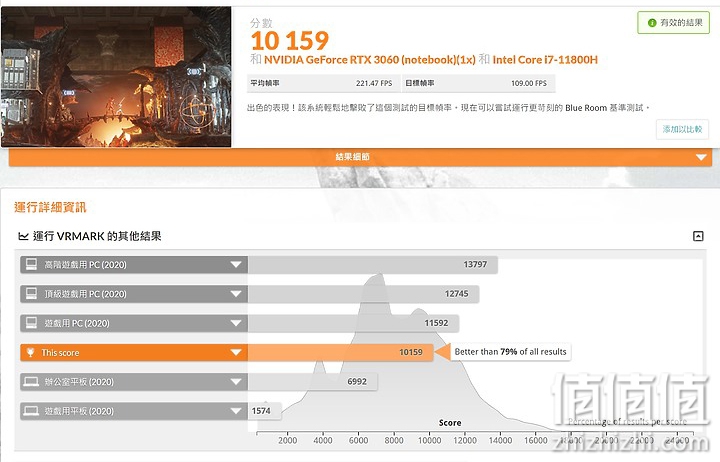Screen dimensions: 720x462
Task: Click laptop icon on 辦公室平板 row
Action: point(31,382)
